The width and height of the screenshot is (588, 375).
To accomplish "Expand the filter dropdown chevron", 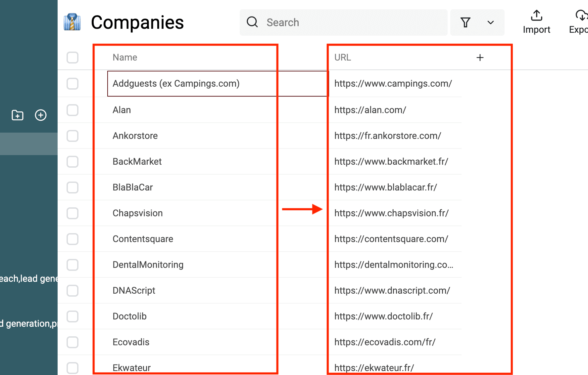I will (491, 22).
